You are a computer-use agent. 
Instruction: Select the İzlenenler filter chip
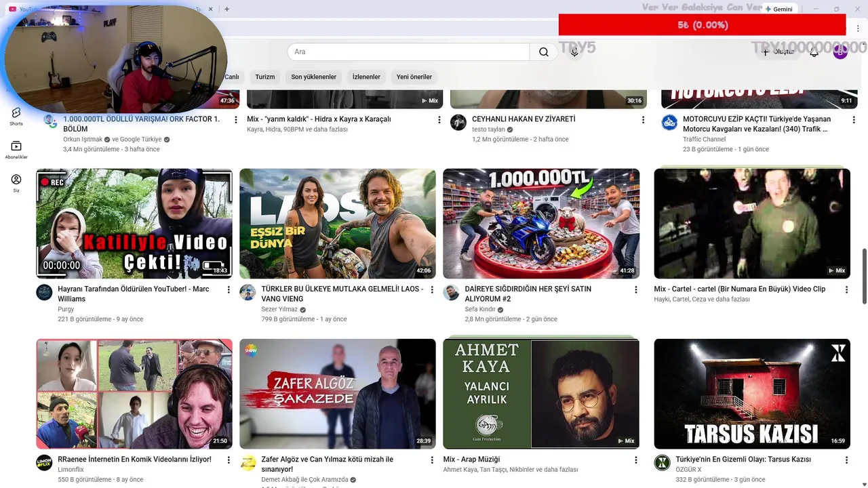pyautogui.click(x=366, y=77)
